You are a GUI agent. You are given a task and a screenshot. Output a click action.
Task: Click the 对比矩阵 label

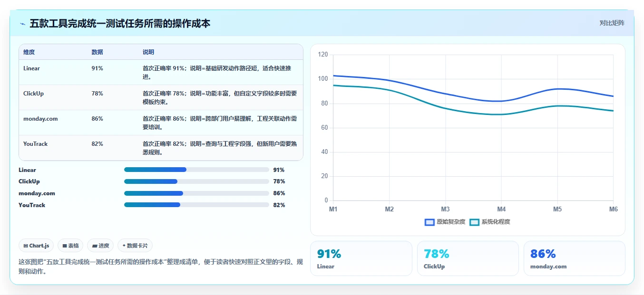[x=612, y=23]
